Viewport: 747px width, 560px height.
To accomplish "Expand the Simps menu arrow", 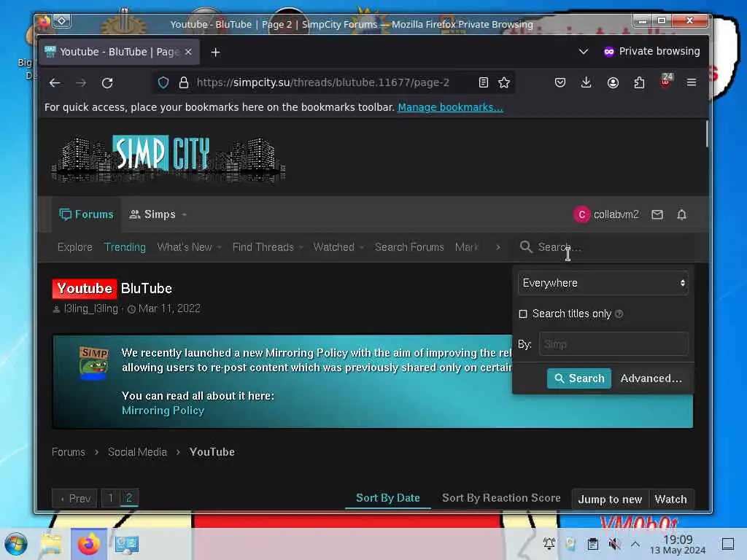I will point(185,215).
